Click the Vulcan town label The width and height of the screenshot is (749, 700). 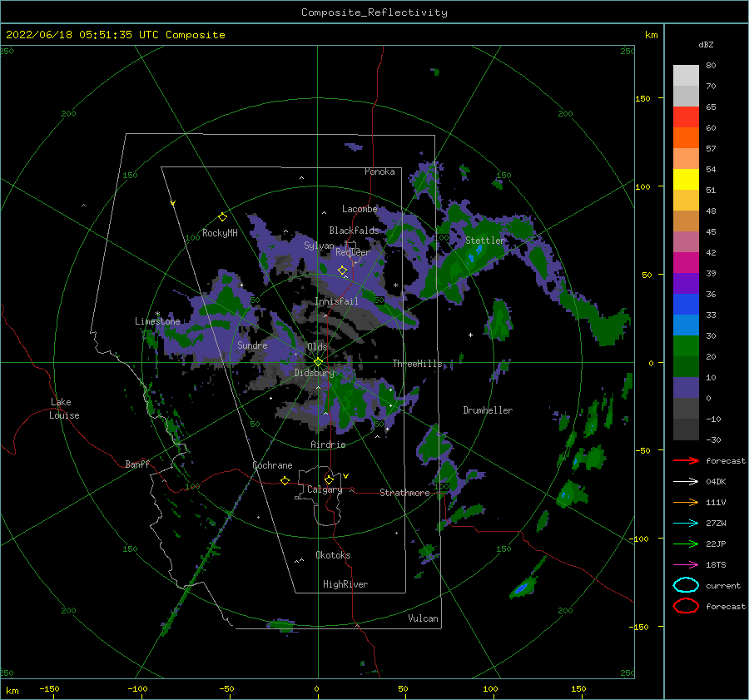pos(423,618)
